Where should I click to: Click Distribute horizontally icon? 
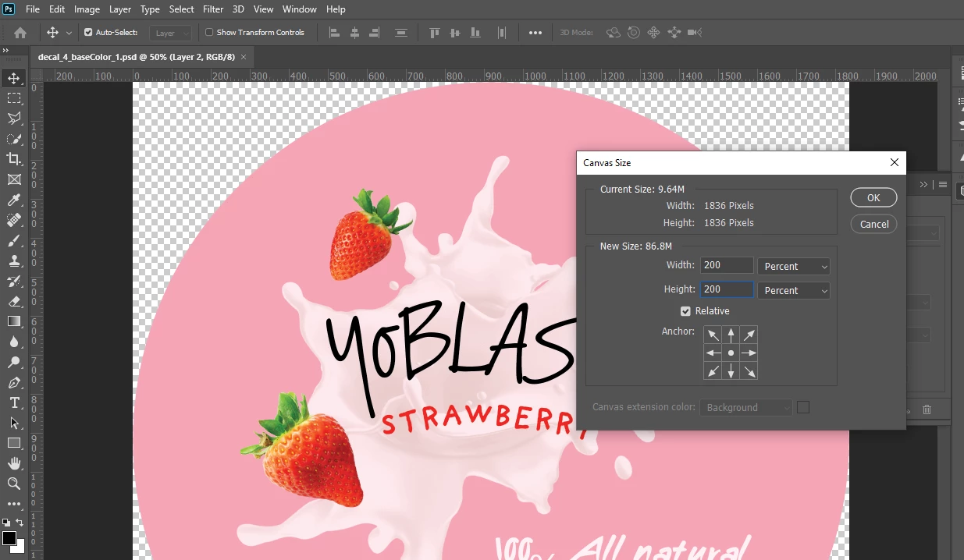[502, 33]
